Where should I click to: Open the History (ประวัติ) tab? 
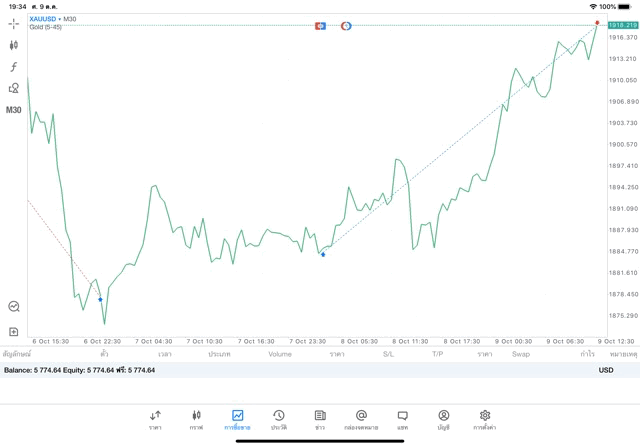tap(278, 419)
